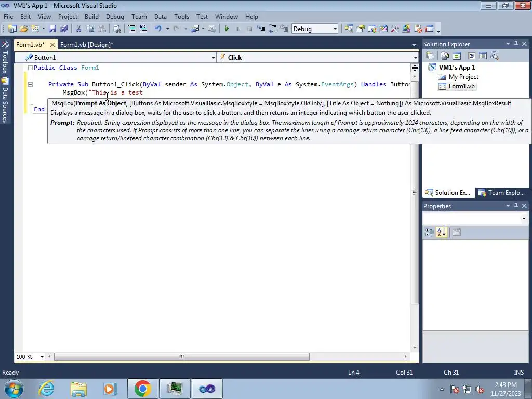Click the New Project toolbar icon
The width and height of the screenshot is (532, 399).
tap(12, 29)
